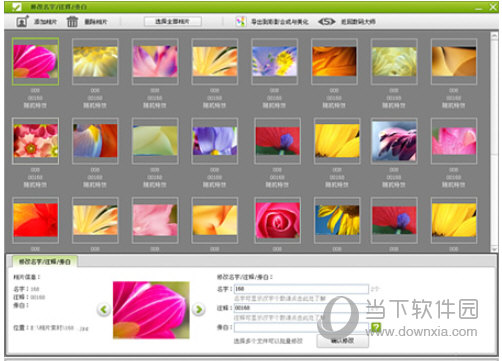Click the scrollbar up arrow of photo grid
Viewport: 502px width, 361px height.
494,36
